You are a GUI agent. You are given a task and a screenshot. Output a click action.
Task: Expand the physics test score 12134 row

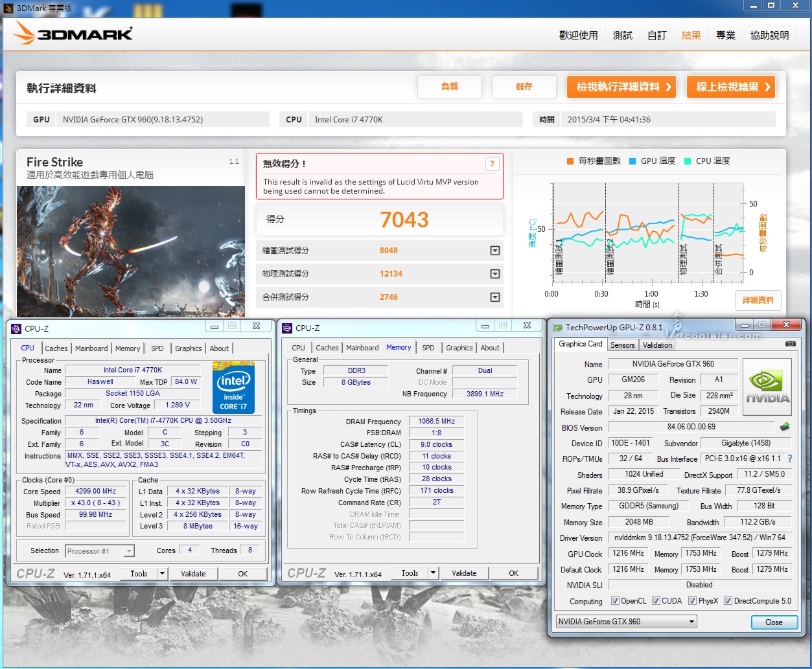495,274
